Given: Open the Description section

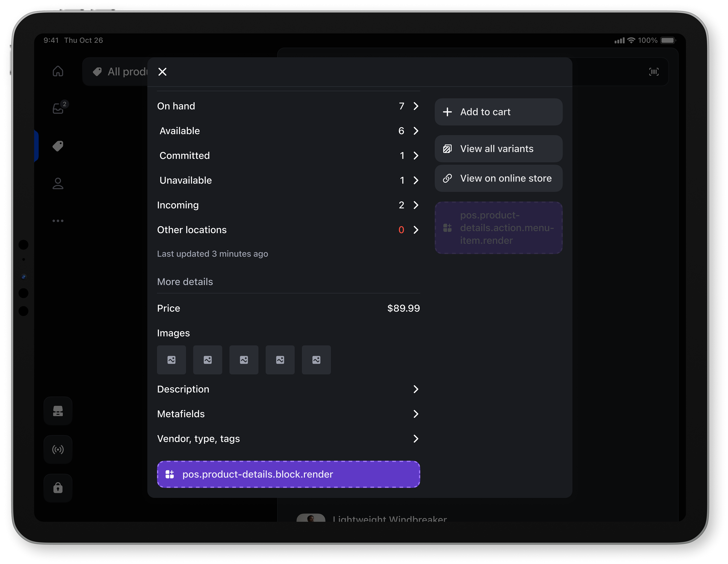Looking at the screenshot, I should pyautogui.click(x=288, y=389).
